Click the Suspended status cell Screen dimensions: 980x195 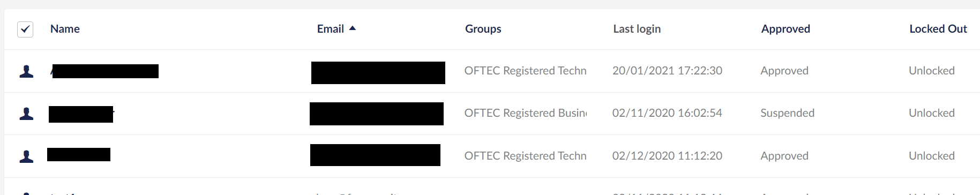tap(787, 113)
